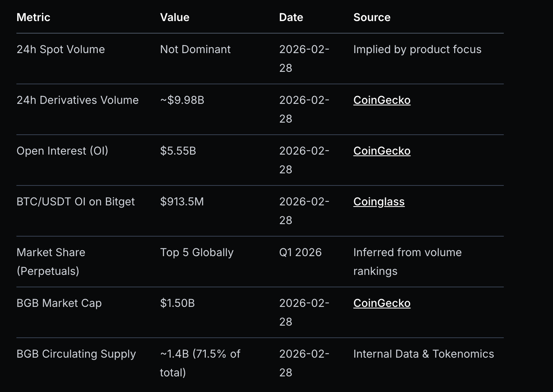This screenshot has height=392, width=553.
Task: Click the Metric column header
Action: (34, 18)
